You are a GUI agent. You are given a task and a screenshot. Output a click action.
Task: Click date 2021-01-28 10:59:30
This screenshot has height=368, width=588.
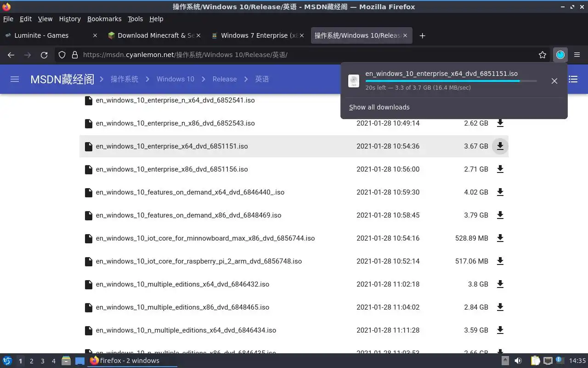388,192
